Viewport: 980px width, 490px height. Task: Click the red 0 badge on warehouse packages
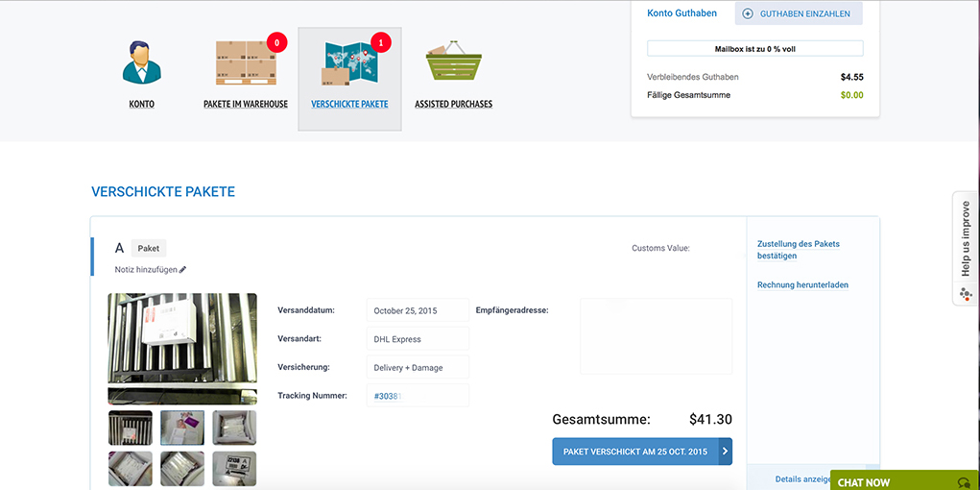(x=276, y=42)
